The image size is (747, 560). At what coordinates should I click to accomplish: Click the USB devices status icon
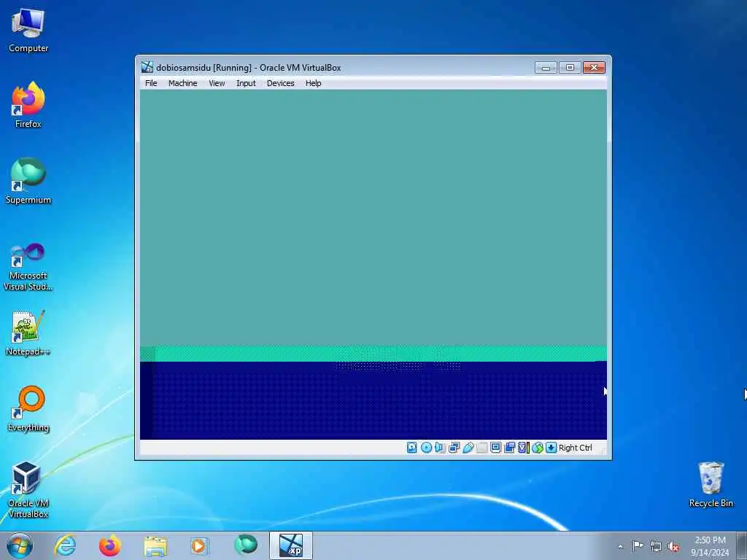[x=468, y=448]
